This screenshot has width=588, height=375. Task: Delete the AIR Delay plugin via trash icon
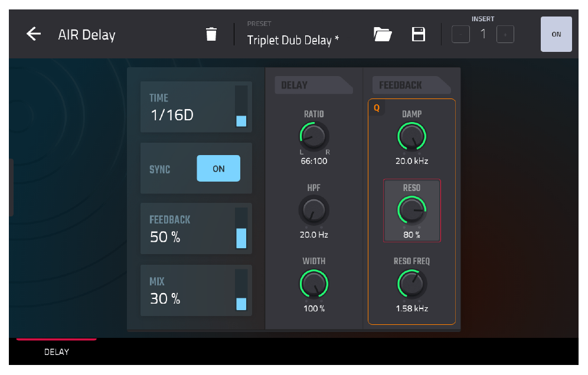pyautogui.click(x=211, y=34)
